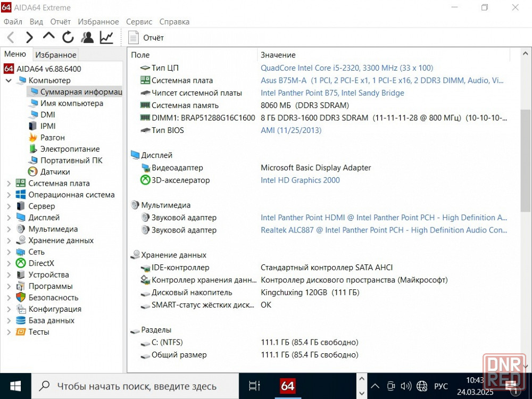The width and height of the screenshot is (532, 399).
Task: Click the DirectX Xbox icon in sidebar
Action: 21,263
